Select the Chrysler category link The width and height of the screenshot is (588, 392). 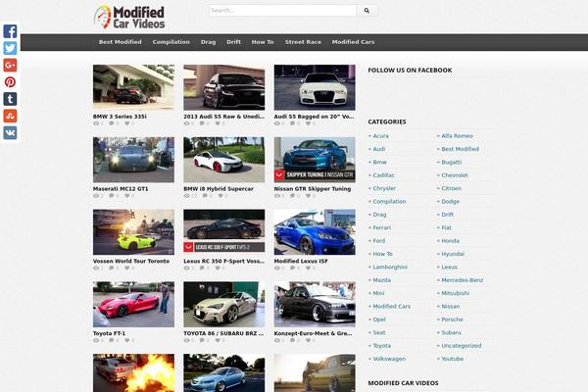[384, 188]
